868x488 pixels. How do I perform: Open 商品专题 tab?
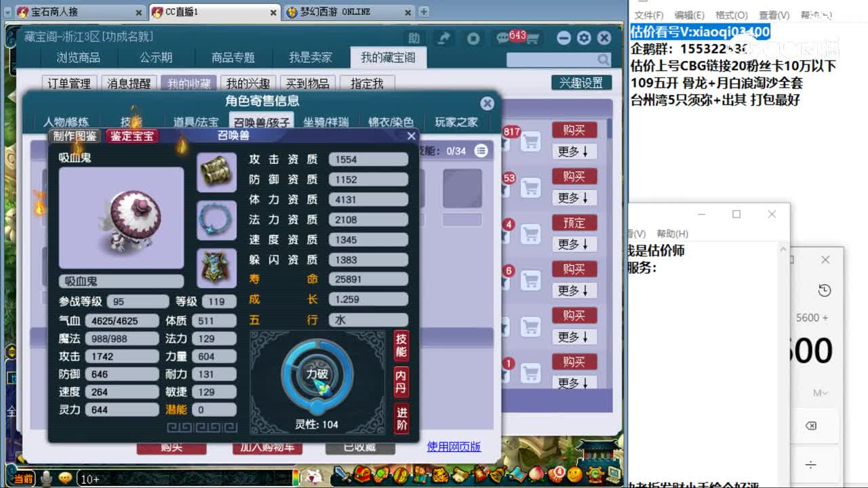click(233, 58)
